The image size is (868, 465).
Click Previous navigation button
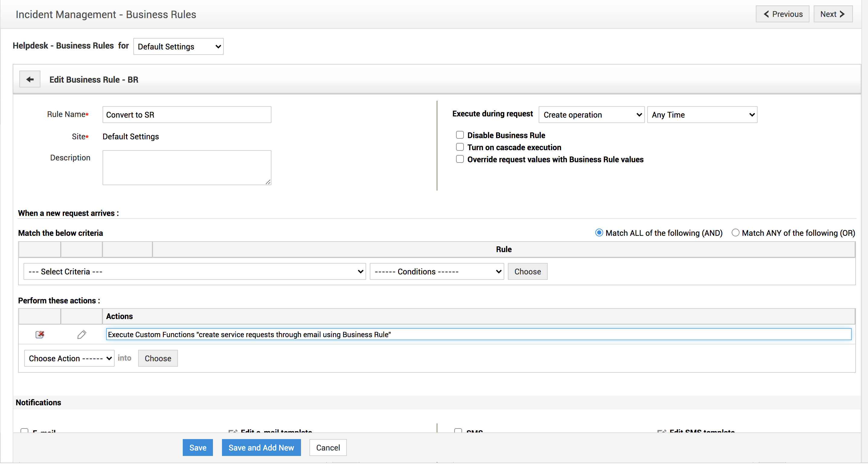click(782, 14)
